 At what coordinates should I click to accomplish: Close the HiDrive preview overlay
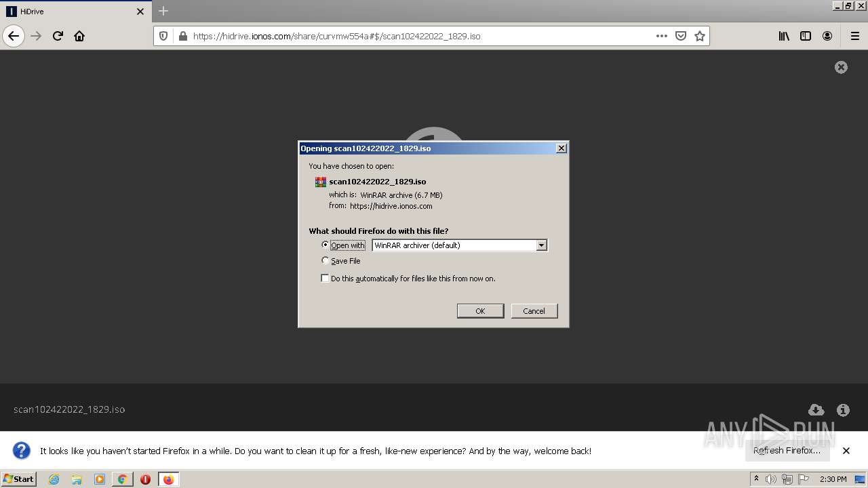click(x=841, y=67)
